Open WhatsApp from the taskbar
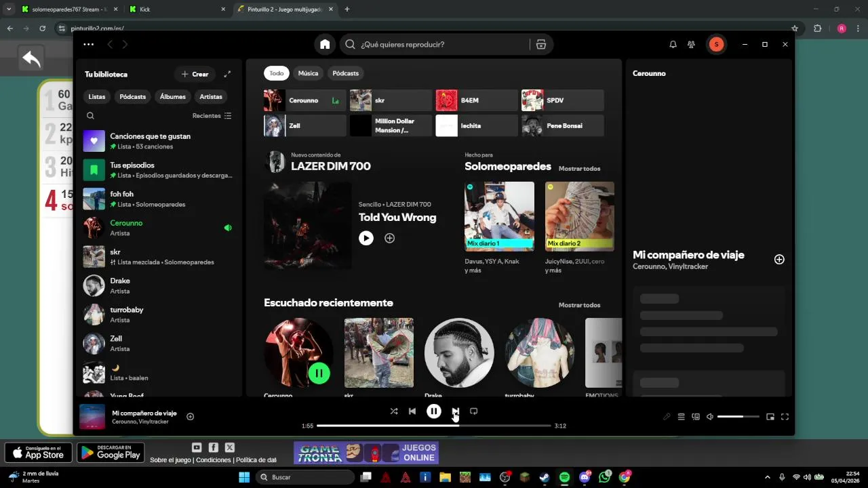This screenshot has height=488, width=868. tap(605, 477)
